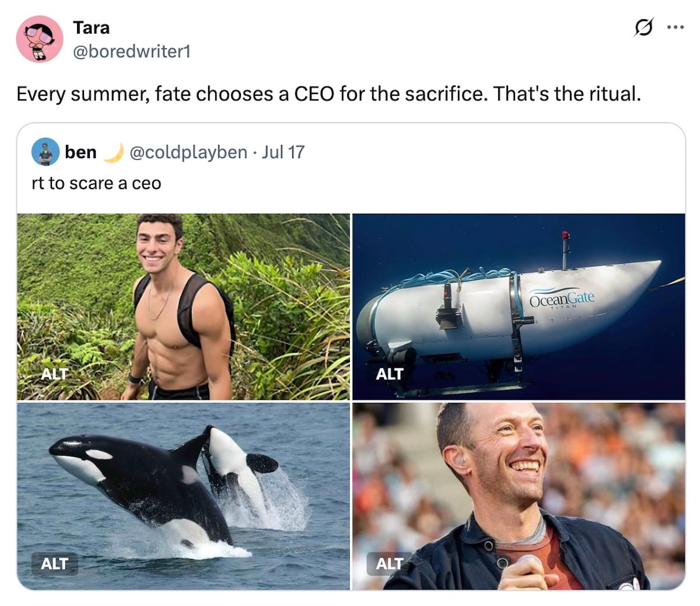Click the quoted text "rt to scare a ceo"
The image size is (700, 606).
(96, 183)
